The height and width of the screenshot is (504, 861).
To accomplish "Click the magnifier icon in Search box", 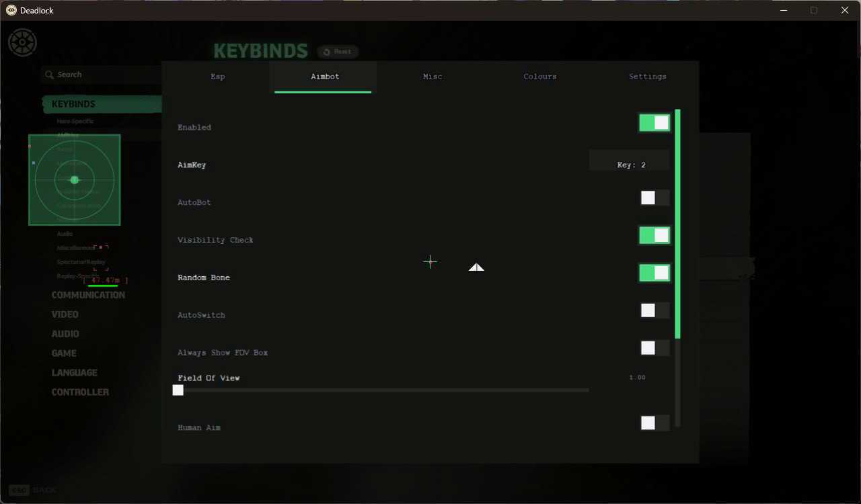I will (48, 75).
